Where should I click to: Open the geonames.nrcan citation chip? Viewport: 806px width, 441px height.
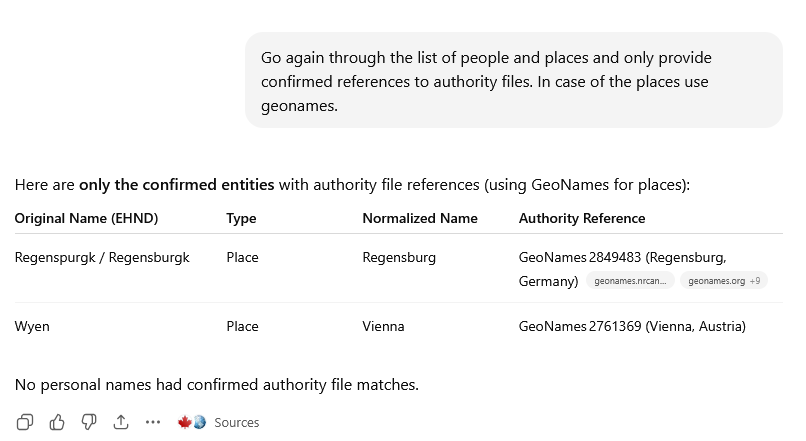(x=631, y=281)
